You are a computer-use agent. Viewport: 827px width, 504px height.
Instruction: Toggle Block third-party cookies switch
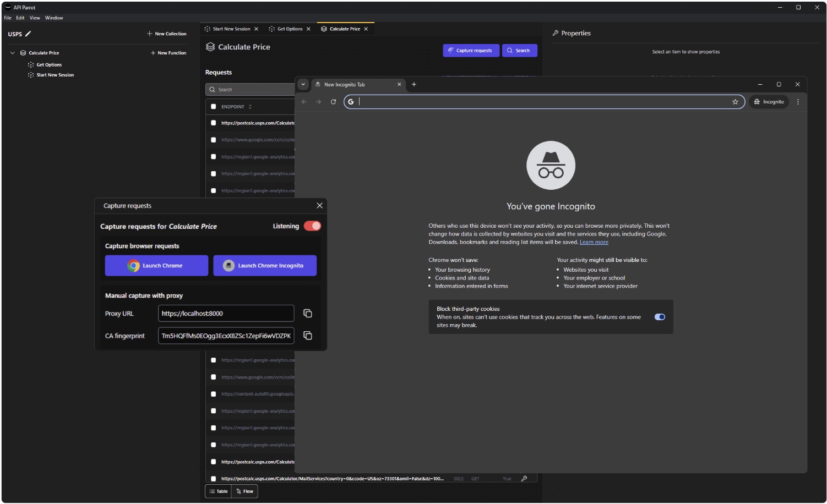coord(660,317)
